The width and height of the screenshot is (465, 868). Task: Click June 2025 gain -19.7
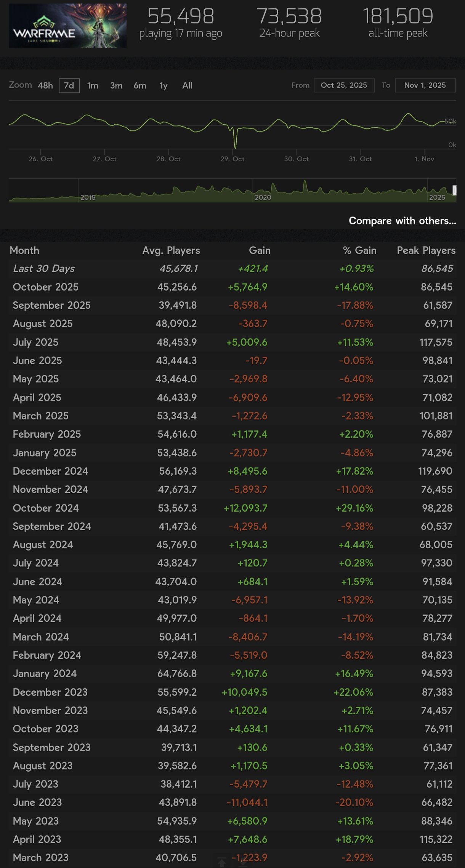point(256,361)
